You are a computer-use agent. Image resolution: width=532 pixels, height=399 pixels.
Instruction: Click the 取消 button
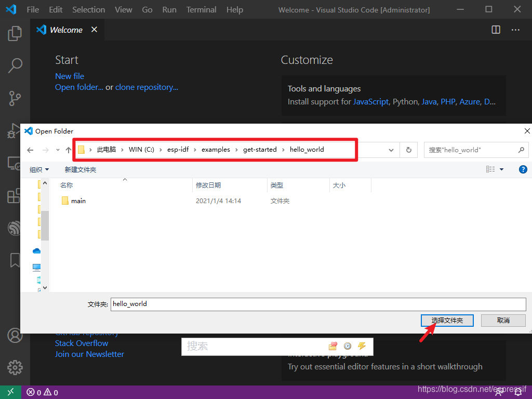pos(503,320)
